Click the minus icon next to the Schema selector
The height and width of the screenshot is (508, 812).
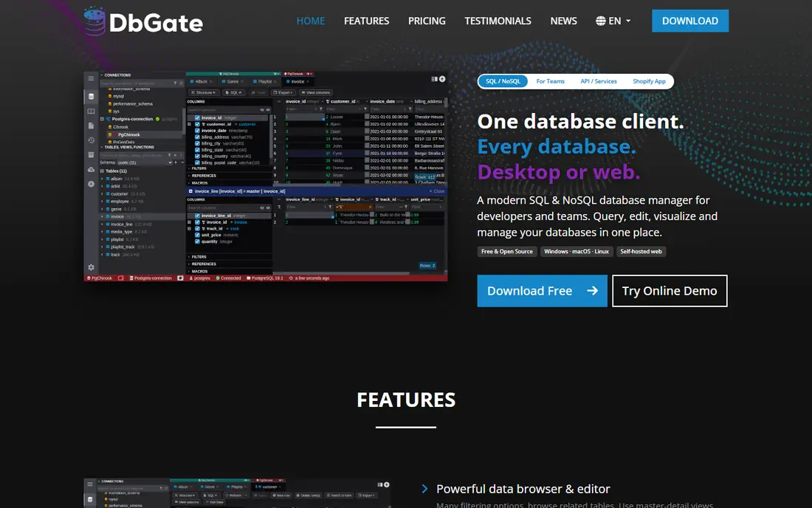tap(183, 162)
